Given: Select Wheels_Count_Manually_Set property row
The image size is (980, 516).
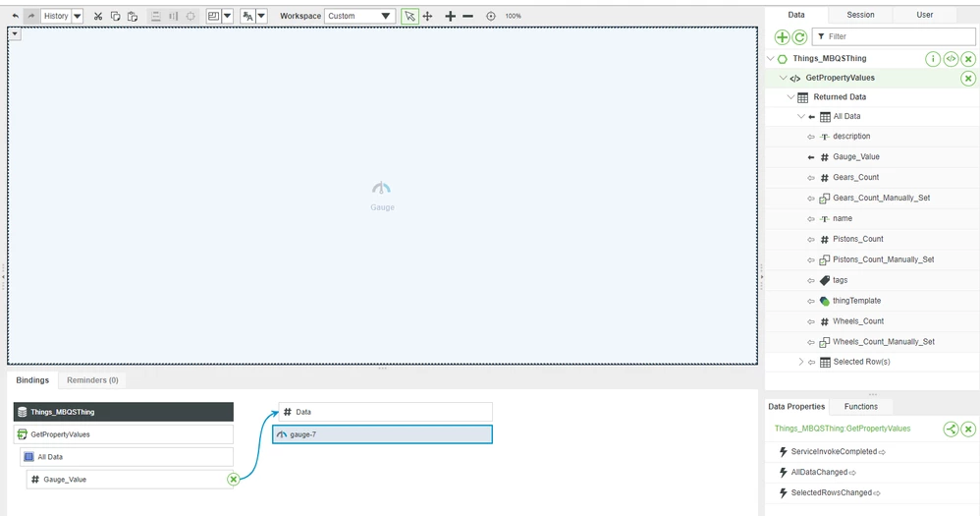Looking at the screenshot, I should tap(873, 342).
